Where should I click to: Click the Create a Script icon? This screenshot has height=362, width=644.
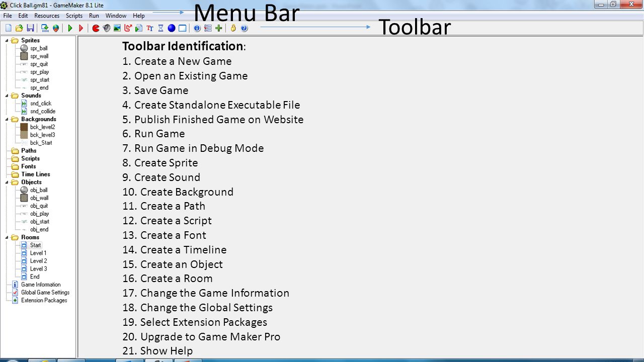point(139,28)
